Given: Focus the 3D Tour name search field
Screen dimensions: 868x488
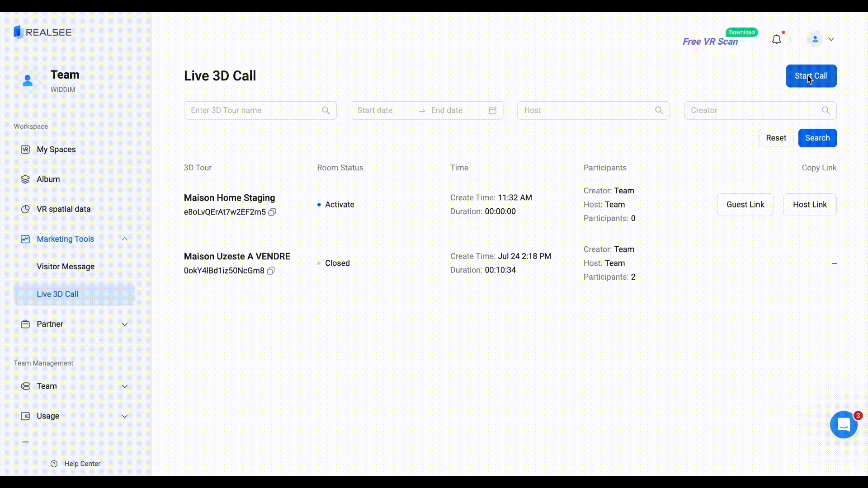Looking at the screenshot, I should 253,110.
